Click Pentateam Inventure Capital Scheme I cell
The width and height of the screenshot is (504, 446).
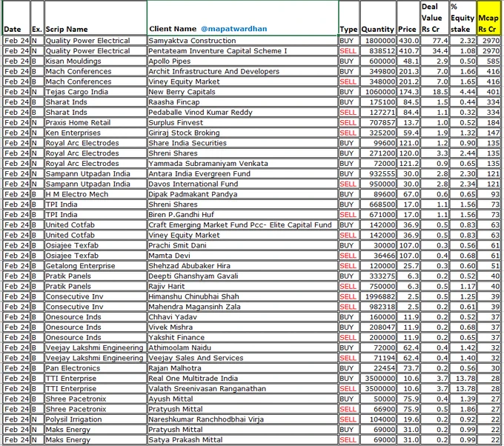tap(242, 51)
